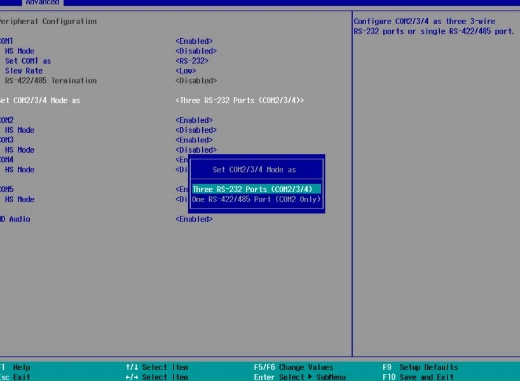520x381 pixels.
Task: Change the HS Mode value under COM1
Action: pyautogui.click(x=196, y=51)
